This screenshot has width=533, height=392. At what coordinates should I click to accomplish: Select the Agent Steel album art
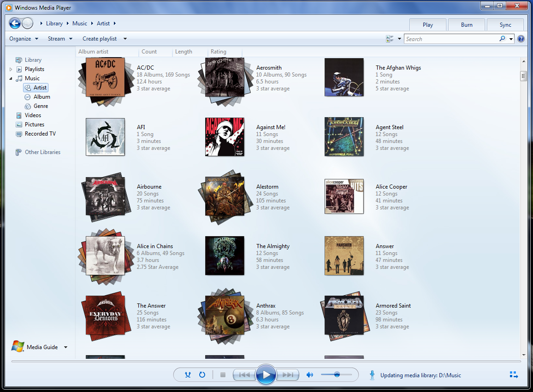[x=344, y=137]
